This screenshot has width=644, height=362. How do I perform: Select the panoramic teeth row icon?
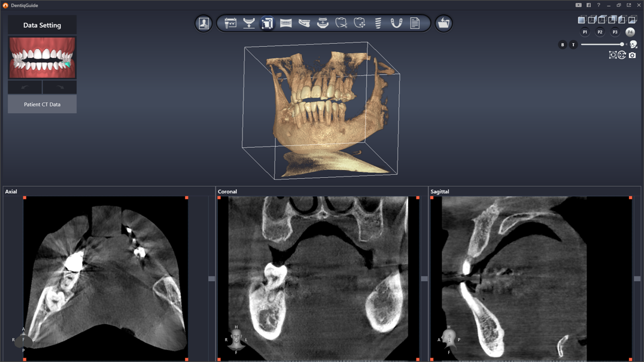(286, 23)
